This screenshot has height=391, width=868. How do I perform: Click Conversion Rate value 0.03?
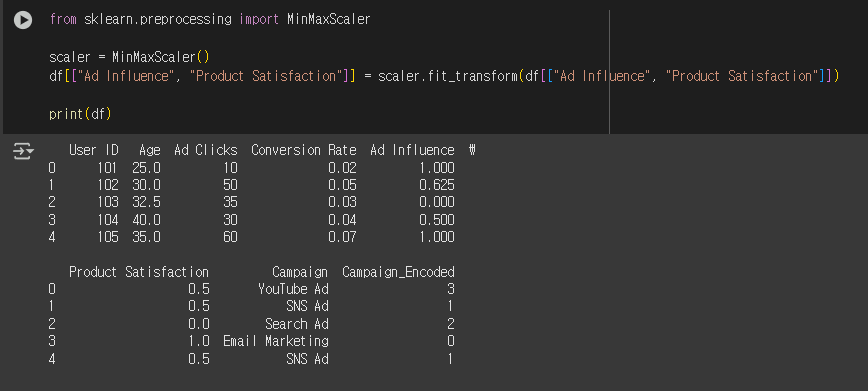click(x=343, y=202)
